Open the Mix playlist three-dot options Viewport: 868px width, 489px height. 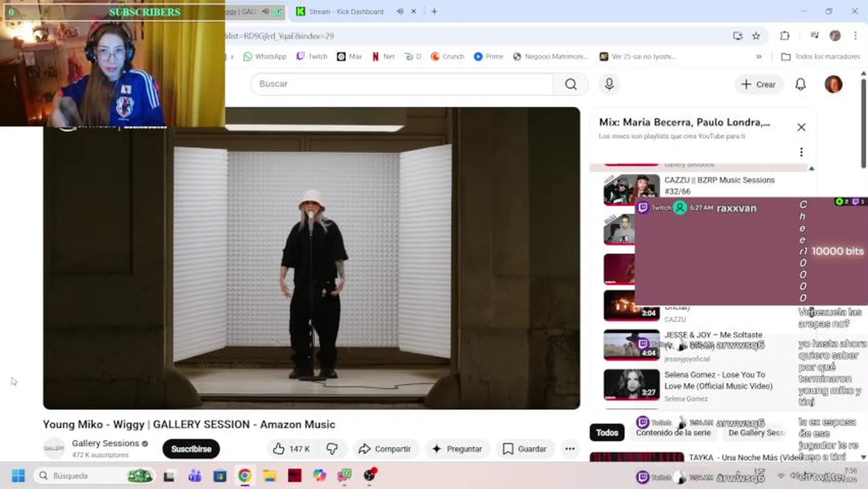tap(801, 152)
